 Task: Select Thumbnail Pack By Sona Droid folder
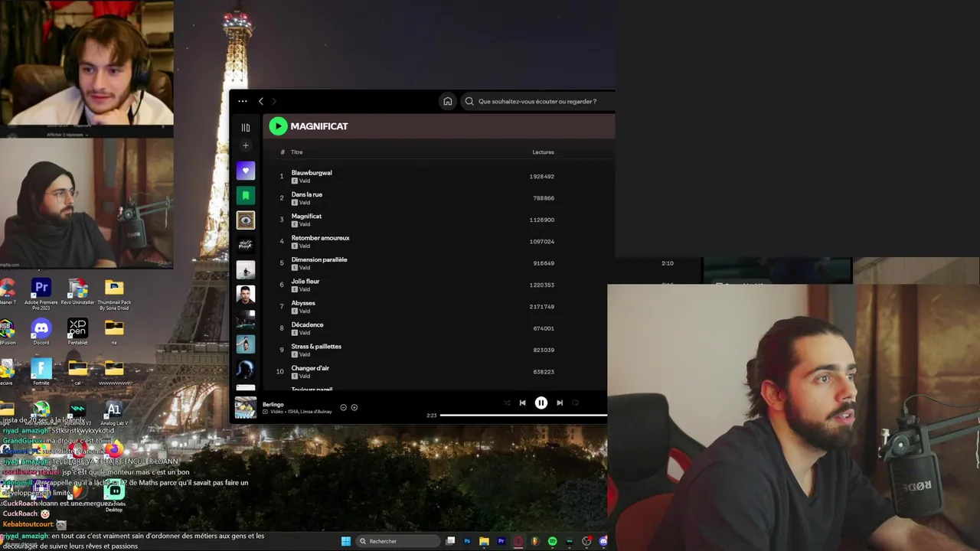pos(114,293)
